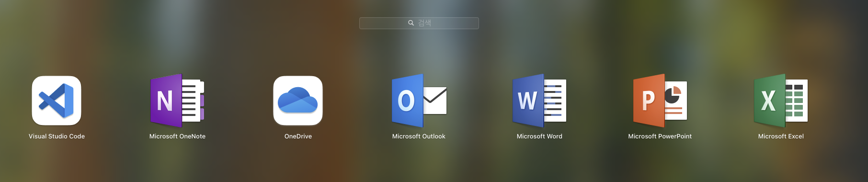The height and width of the screenshot is (182, 868).
Task: Click the "Microsoft OneNote" label
Action: 177,136
